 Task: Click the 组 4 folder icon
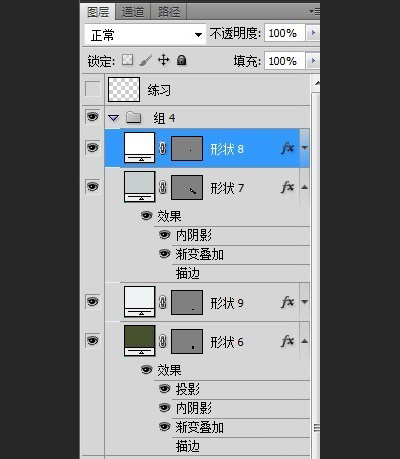(x=133, y=117)
